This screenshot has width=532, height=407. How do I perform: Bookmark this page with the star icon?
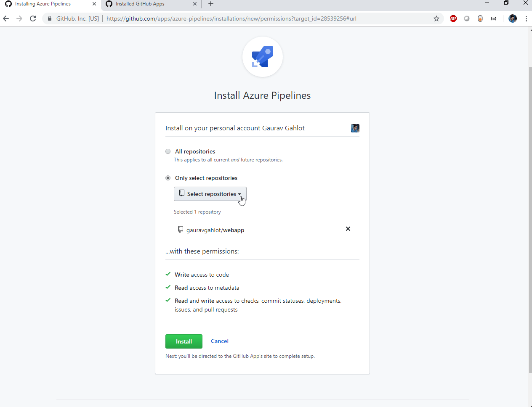436,18
